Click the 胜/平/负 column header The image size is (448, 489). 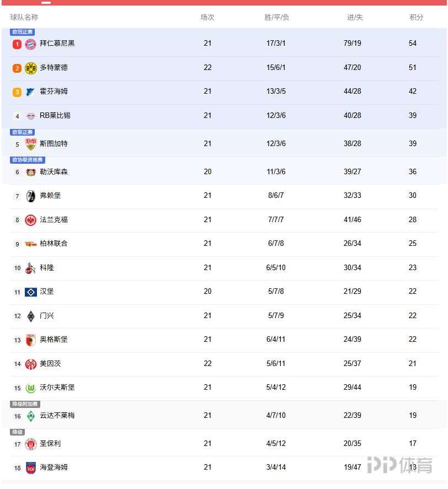(277, 17)
